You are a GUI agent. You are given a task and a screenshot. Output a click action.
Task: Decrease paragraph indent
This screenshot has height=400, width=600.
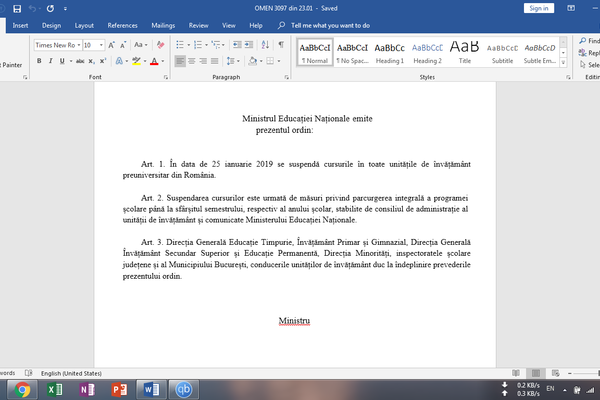click(237, 45)
